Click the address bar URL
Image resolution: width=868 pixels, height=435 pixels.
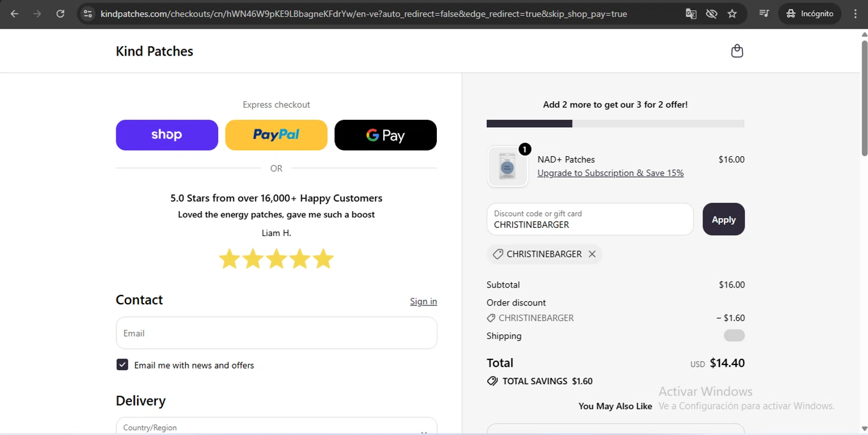363,13
